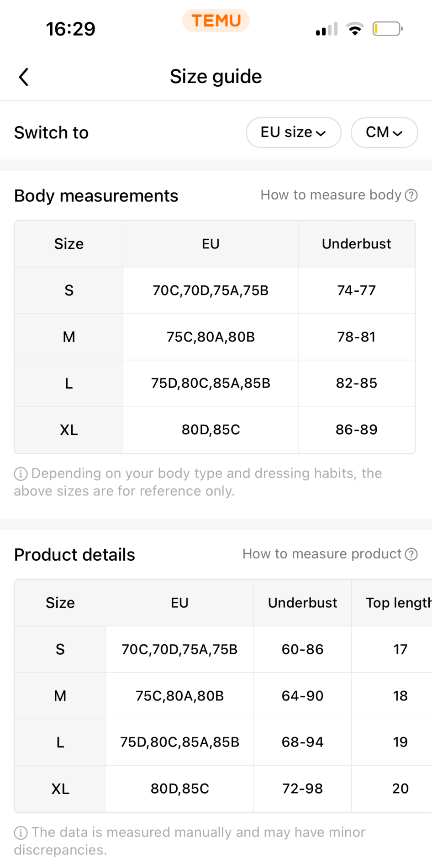
Task: Click the help icon beside measure body
Action: (x=411, y=195)
